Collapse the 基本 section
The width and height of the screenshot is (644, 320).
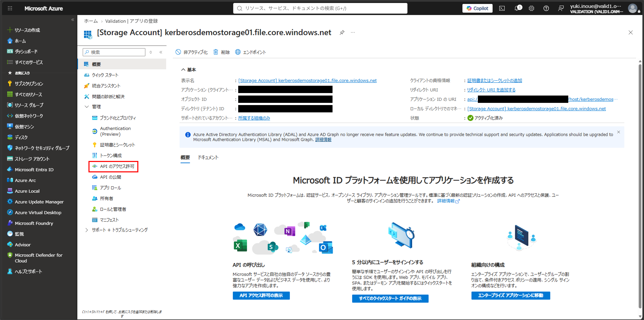188,70
